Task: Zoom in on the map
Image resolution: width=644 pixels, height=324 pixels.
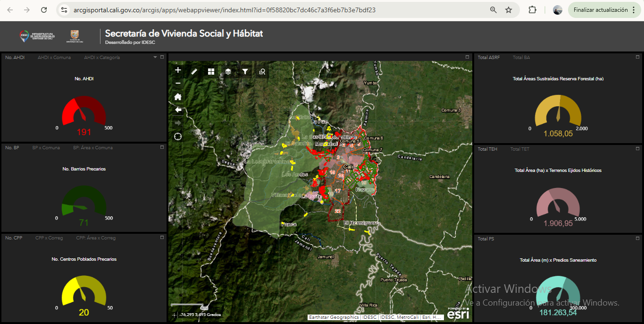Action: pyautogui.click(x=178, y=70)
